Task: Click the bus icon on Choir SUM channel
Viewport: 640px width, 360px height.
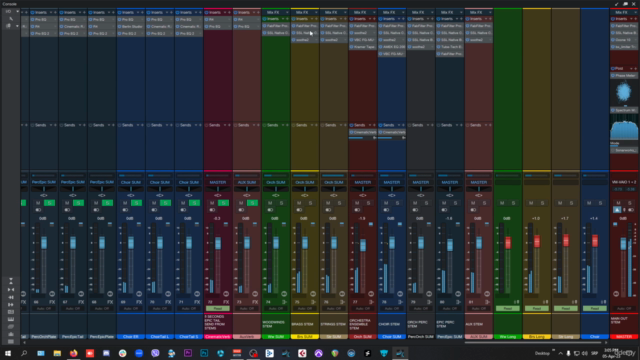Action: (x=400, y=302)
